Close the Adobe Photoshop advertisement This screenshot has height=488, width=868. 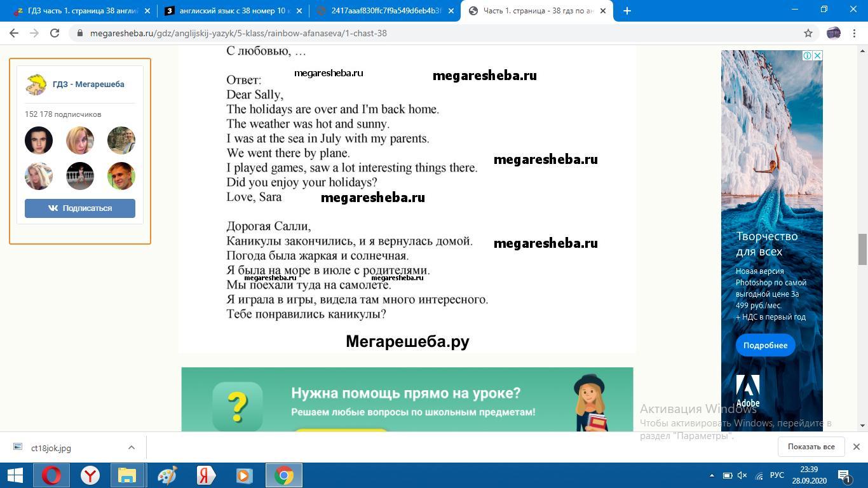pos(817,56)
